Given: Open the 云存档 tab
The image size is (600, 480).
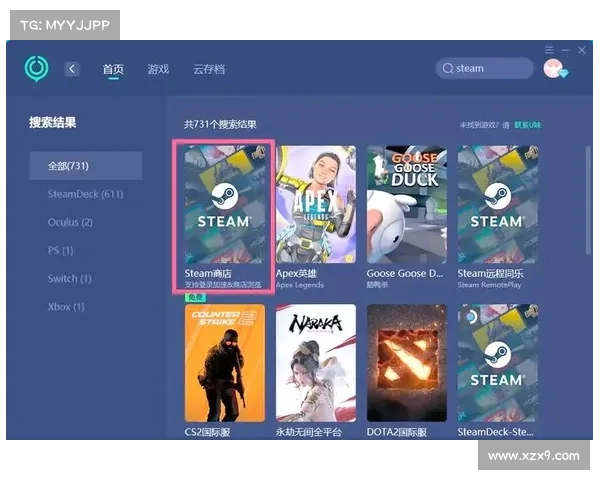Looking at the screenshot, I should point(209,69).
